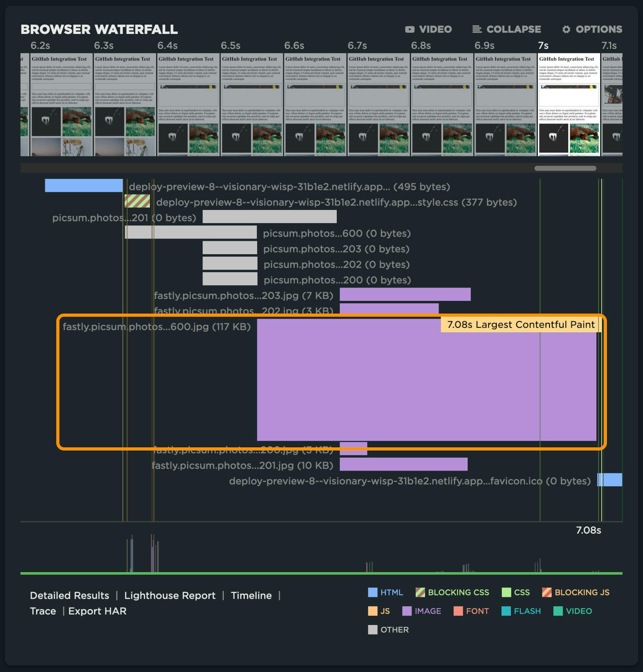
Task: Click the HTML legend color swatch
Action: (x=372, y=592)
